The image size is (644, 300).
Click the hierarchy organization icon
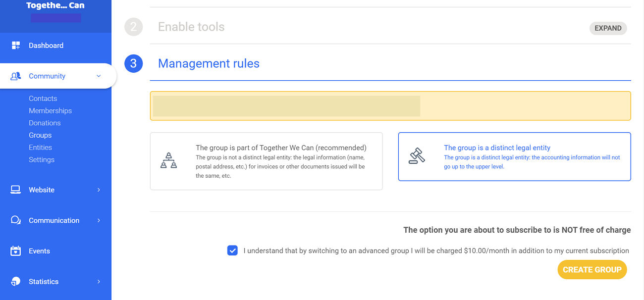coord(169,161)
